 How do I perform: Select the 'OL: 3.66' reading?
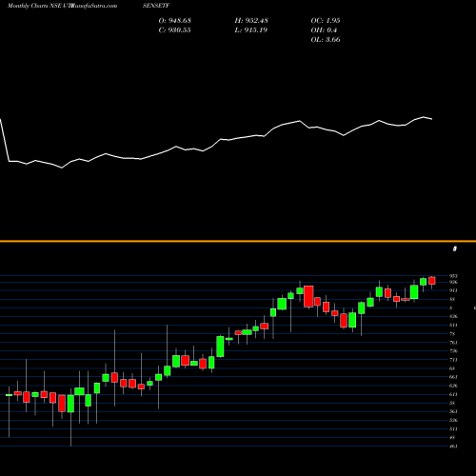(326, 40)
